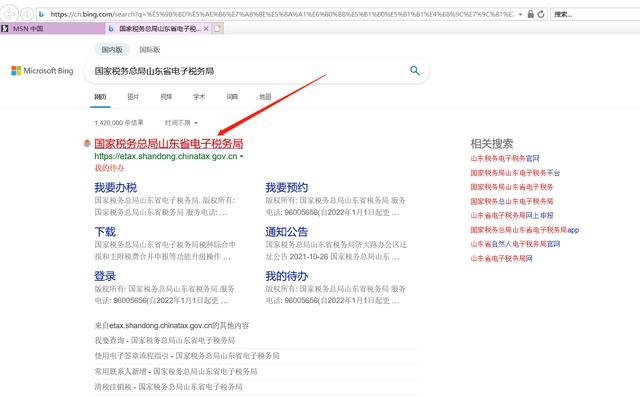
Task: Click 通知公告 snippet mentioning 2021-10-26
Action: [336, 250]
